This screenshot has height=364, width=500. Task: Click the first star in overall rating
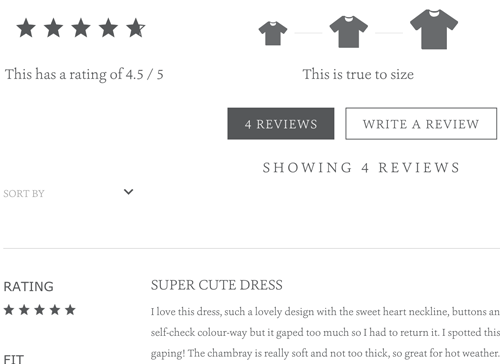tap(26, 28)
